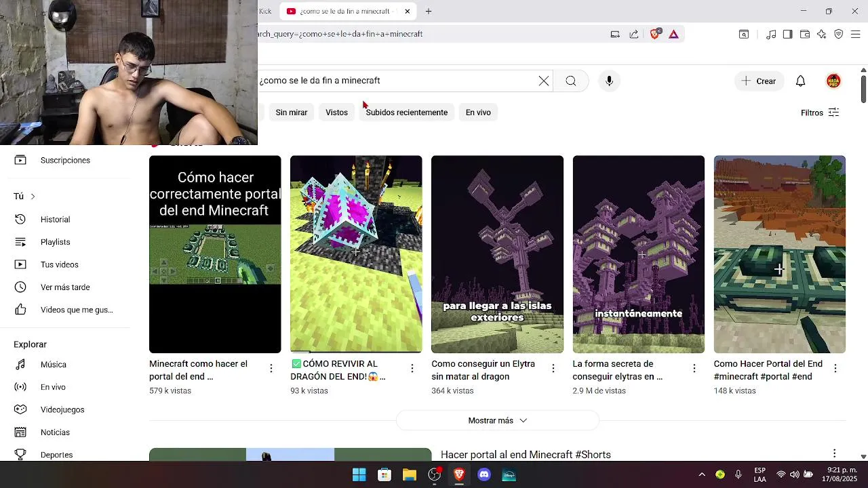This screenshot has width=868, height=488.
Task: Open a new browser tab
Action: 429,12
